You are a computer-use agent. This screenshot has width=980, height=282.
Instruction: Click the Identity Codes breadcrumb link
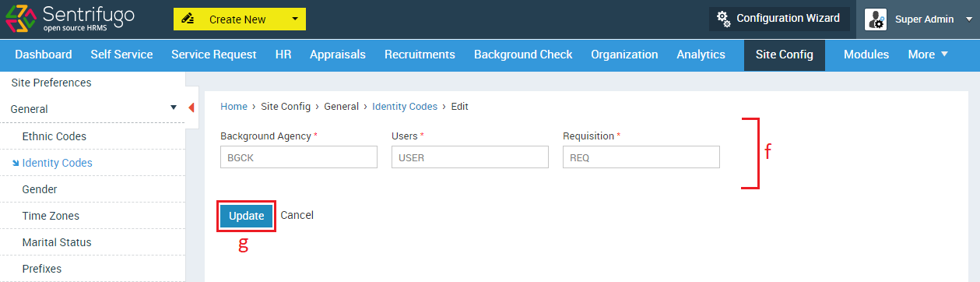tap(405, 106)
